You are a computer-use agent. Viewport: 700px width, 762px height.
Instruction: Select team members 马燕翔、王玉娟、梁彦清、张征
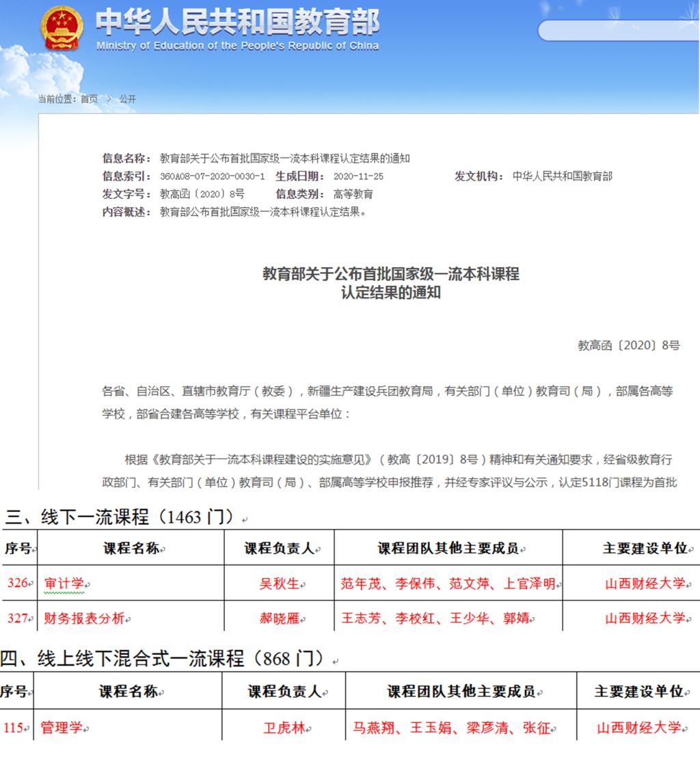point(452,728)
